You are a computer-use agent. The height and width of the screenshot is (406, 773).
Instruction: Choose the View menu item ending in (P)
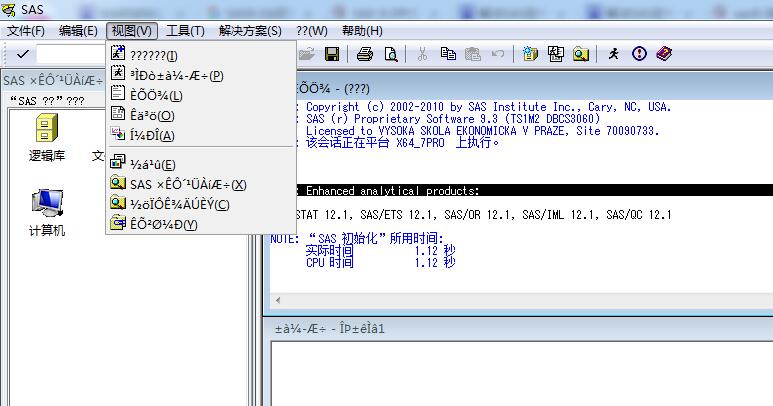tap(201, 75)
